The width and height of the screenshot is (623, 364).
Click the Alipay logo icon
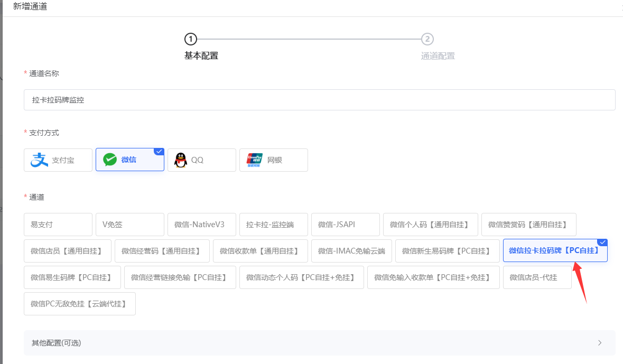[x=39, y=160]
